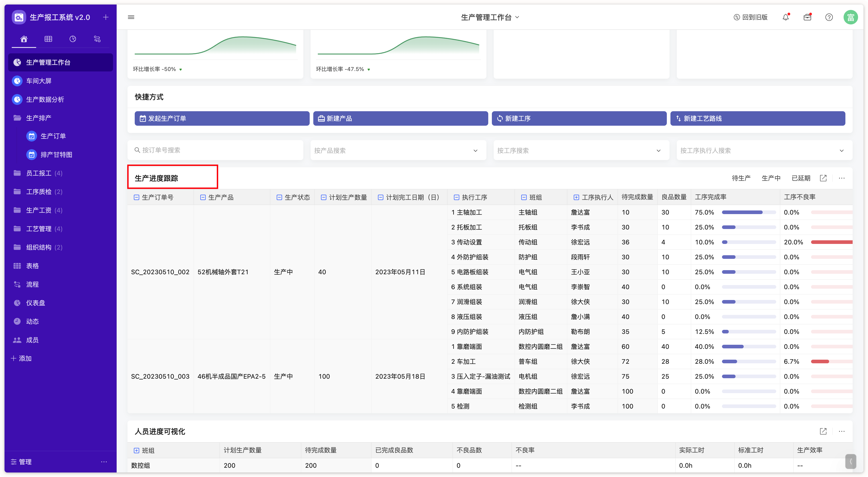Collapse sidebar with hamburger menu icon
The width and height of the screenshot is (868, 477).
[131, 17]
